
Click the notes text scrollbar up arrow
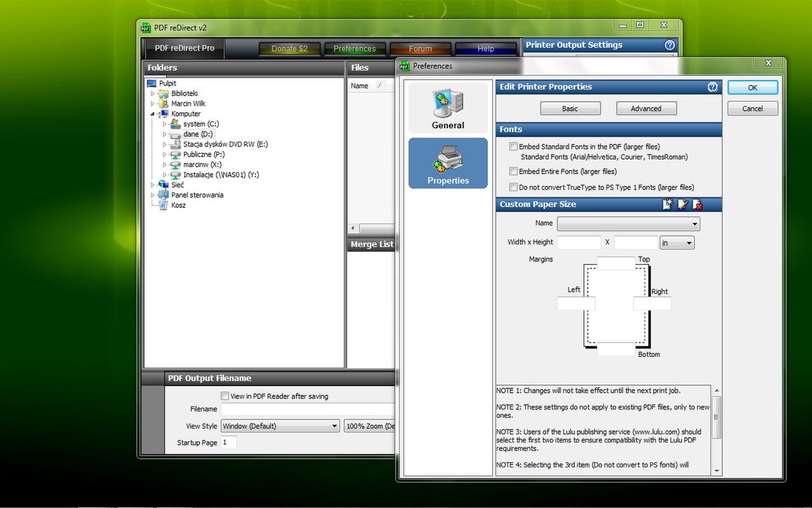pyautogui.click(x=717, y=391)
